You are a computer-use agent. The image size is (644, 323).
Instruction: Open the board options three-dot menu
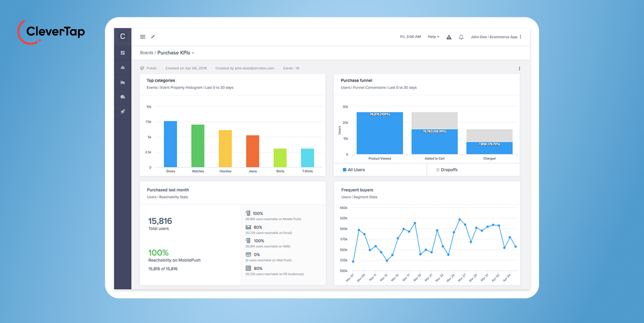pos(519,69)
